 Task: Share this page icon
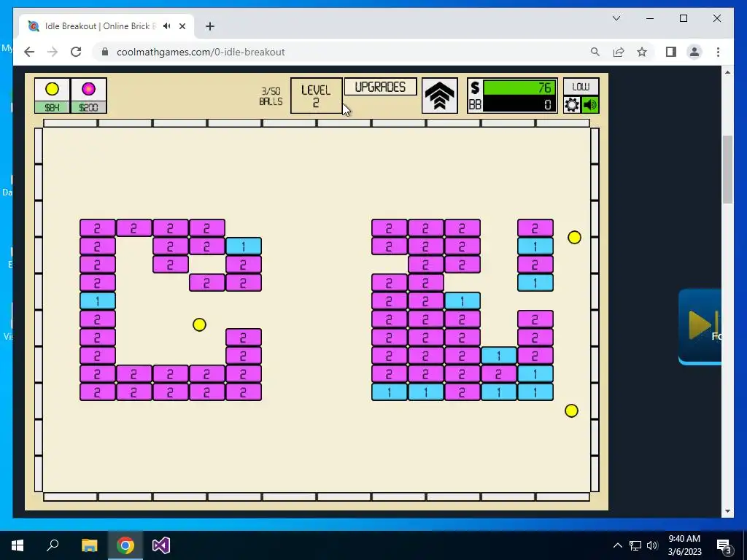tap(619, 52)
